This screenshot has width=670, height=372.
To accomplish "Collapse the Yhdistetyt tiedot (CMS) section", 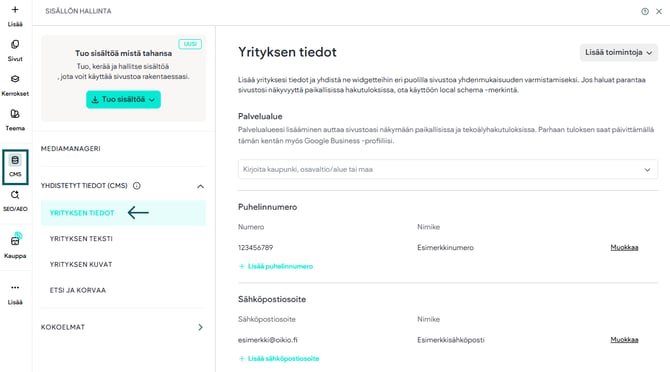I will click(200, 186).
